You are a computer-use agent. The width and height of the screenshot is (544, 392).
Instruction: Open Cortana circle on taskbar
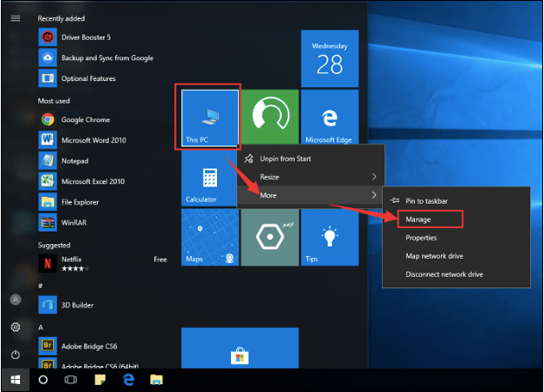(43, 380)
